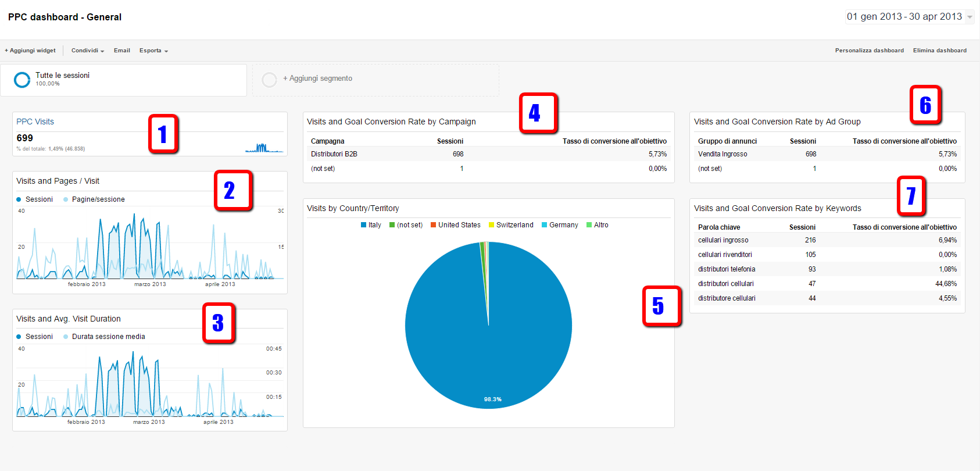Screen dimensions: 980x471
Task: Open Personalizza dashboard link
Action: click(x=869, y=51)
